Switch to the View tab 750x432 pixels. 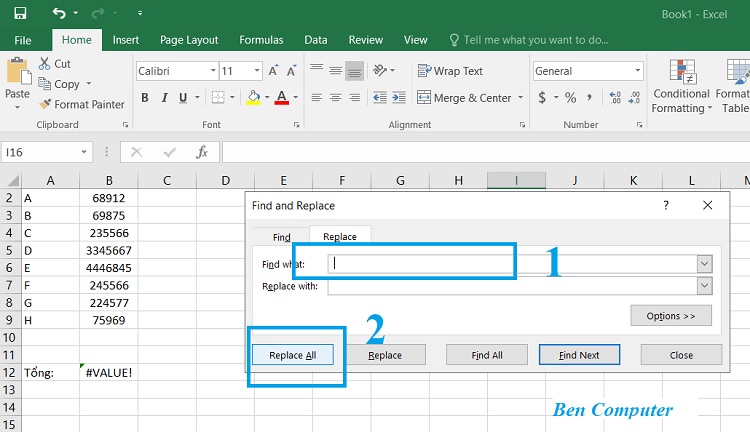click(x=415, y=40)
